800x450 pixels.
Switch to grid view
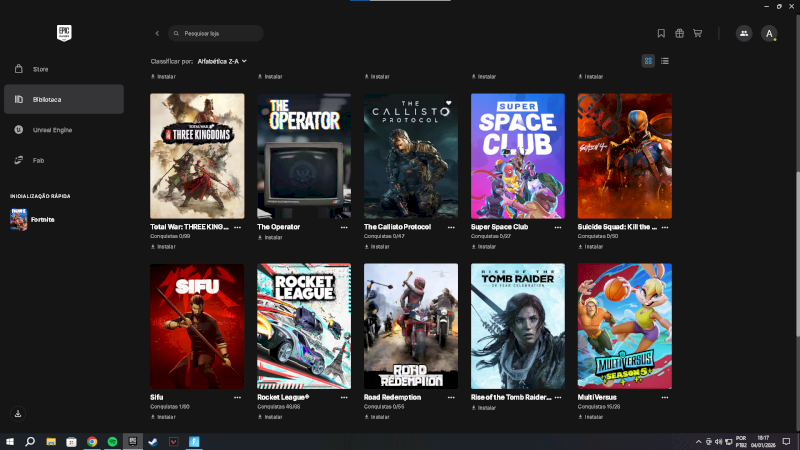(648, 61)
